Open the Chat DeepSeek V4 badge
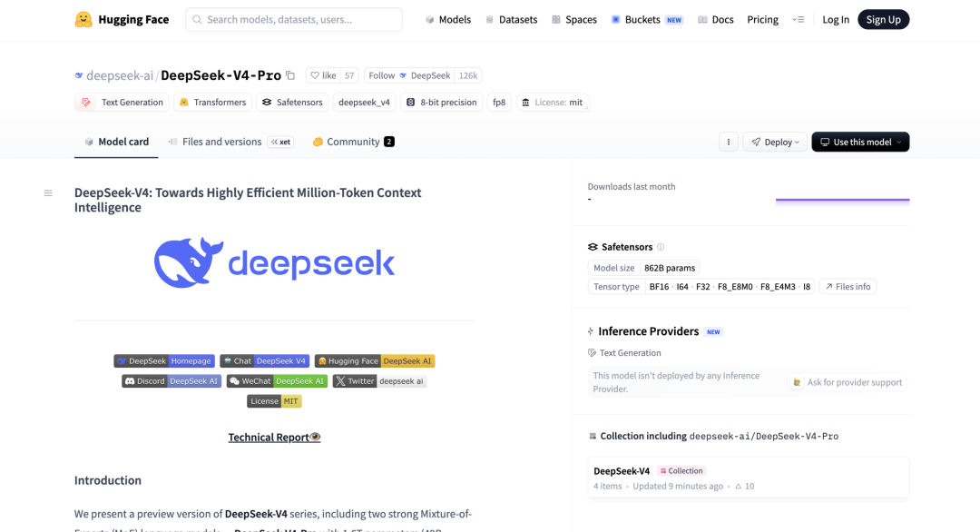Screen dimensions: 980x532 (x=264, y=360)
